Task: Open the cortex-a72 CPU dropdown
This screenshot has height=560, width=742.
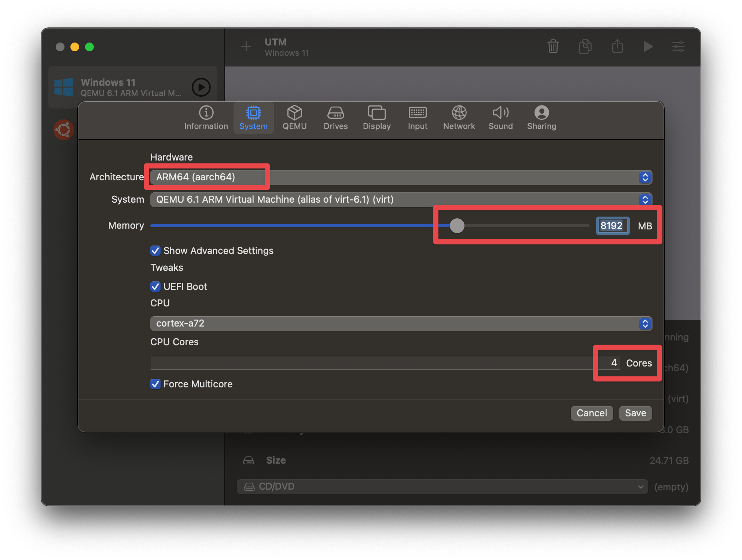Action: [x=645, y=324]
